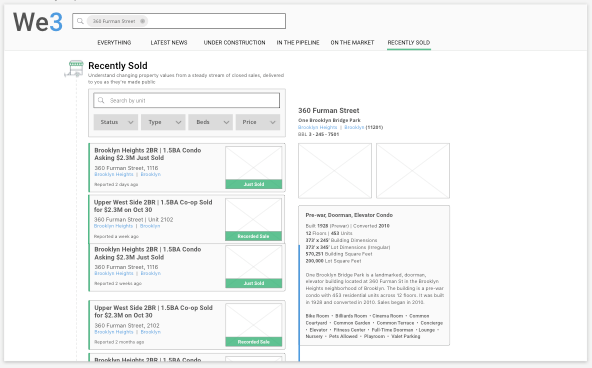Click Brooklyn Heights link in a week ago card
The height and width of the screenshot is (368, 592).
pyautogui.click(x=113, y=226)
